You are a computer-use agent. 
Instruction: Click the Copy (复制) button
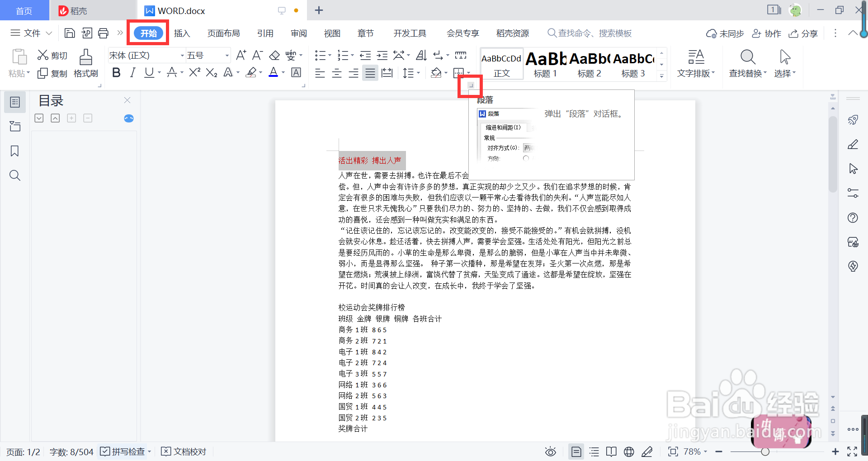pyautogui.click(x=52, y=73)
